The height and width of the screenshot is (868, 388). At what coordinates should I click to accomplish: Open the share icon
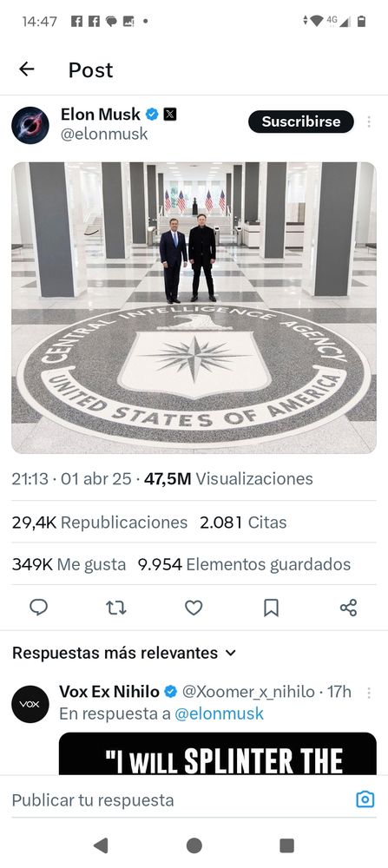click(x=349, y=608)
